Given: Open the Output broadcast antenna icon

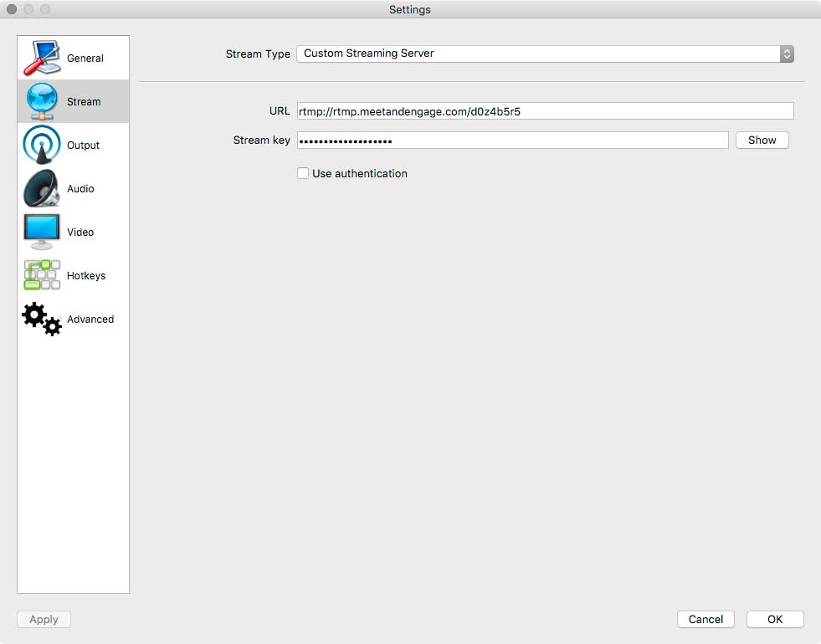Looking at the screenshot, I should point(42,145).
